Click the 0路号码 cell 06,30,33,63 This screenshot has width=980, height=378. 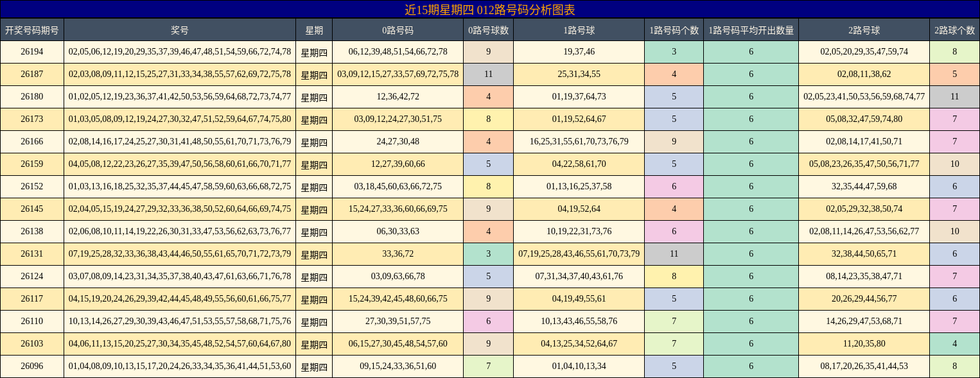(x=398, y=232)
